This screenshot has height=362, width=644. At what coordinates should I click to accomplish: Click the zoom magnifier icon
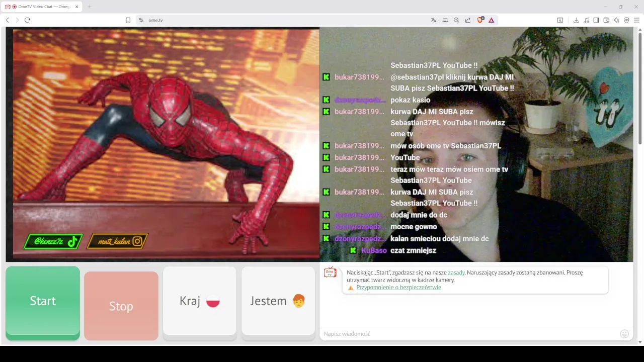click(456, 20)
